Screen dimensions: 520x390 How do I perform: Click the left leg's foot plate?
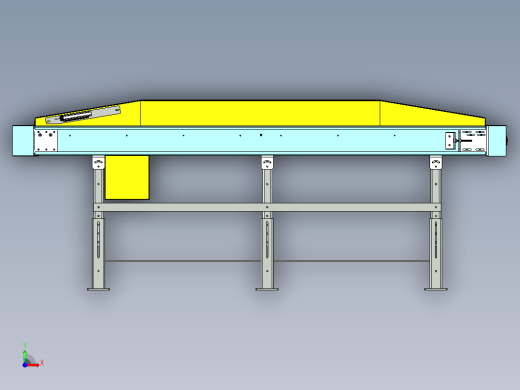tap(98, 289)
